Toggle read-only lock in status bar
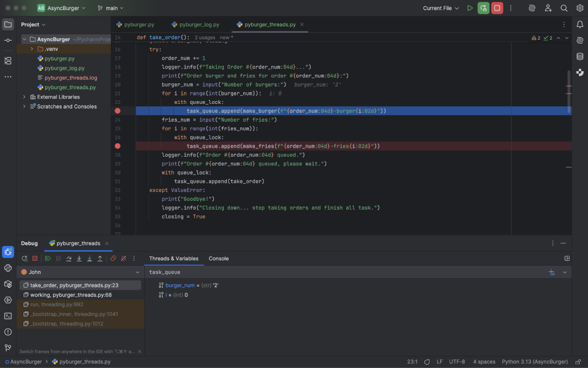The image size is (588, 368). point(578,361)
